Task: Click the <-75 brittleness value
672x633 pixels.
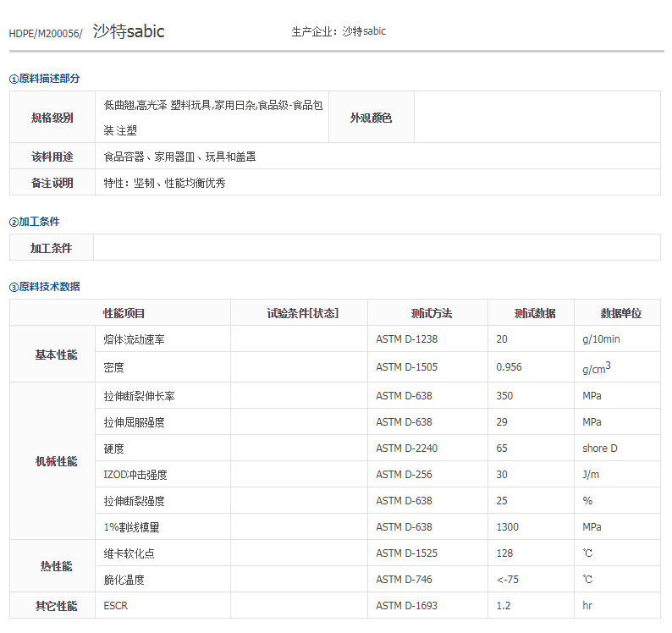Action: tap(508, 580)
